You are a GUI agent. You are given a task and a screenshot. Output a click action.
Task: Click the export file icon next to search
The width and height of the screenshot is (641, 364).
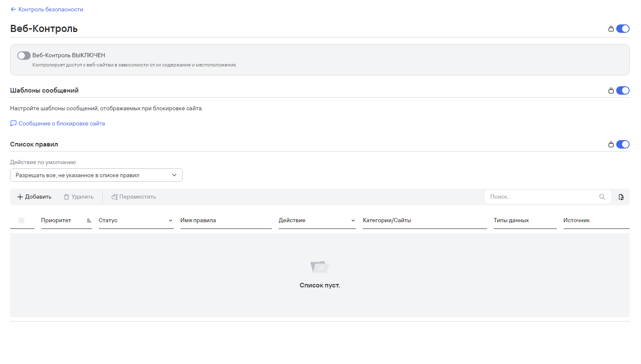click(x=621, y=197)
